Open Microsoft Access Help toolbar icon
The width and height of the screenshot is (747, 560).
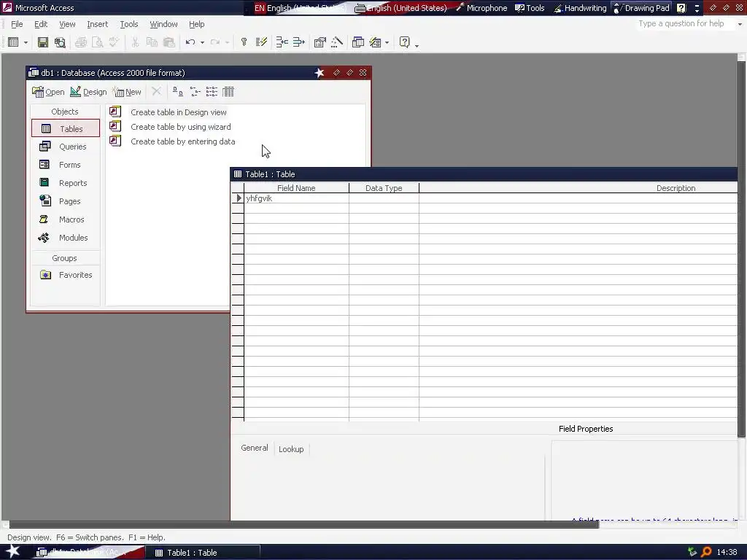pos(404,42)
